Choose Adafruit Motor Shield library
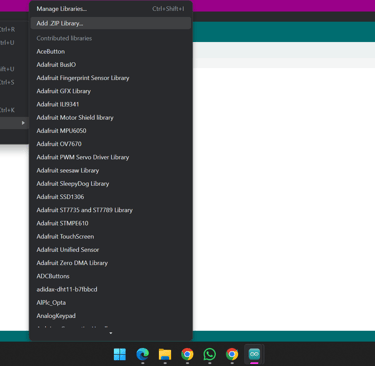 pos(111,118)
